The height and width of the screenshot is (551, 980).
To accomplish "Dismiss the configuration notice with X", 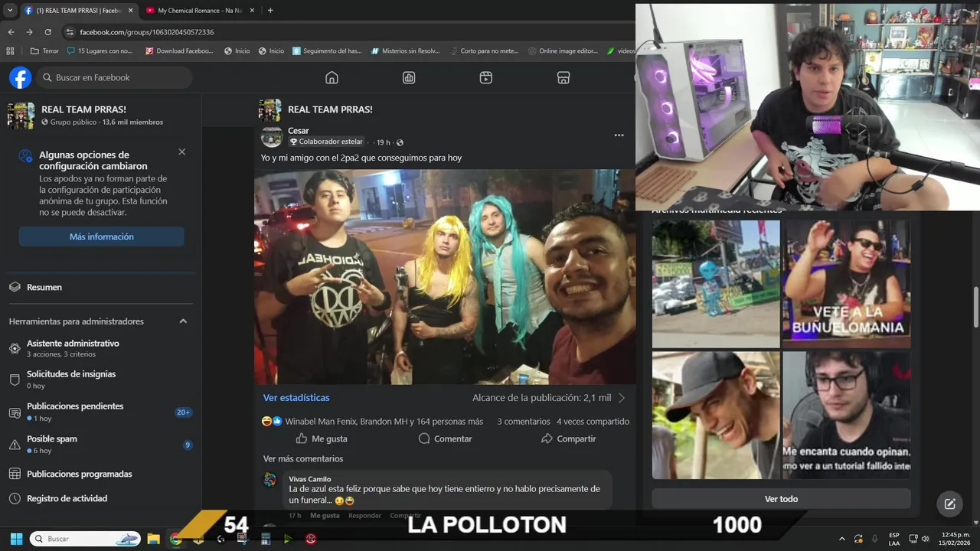I will 181,152.
